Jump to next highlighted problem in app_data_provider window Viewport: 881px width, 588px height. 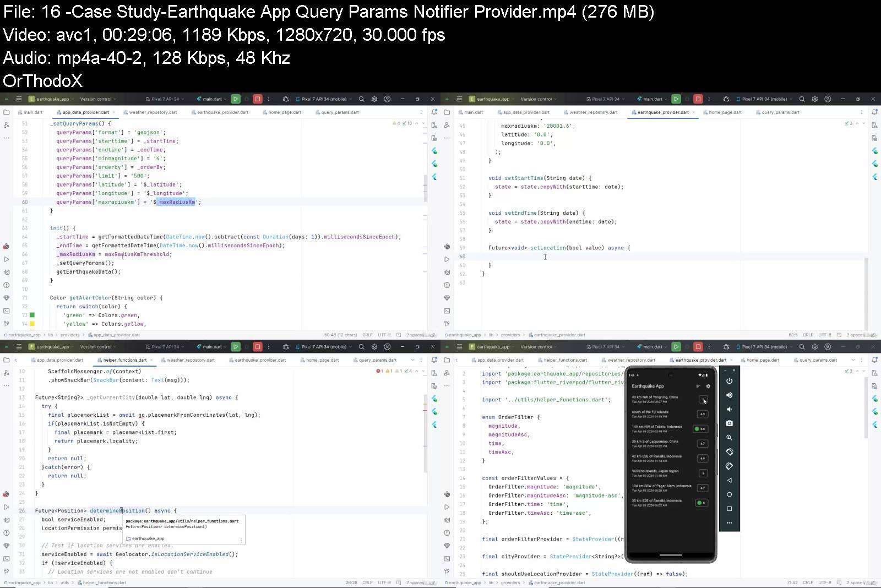pos(423,123)
